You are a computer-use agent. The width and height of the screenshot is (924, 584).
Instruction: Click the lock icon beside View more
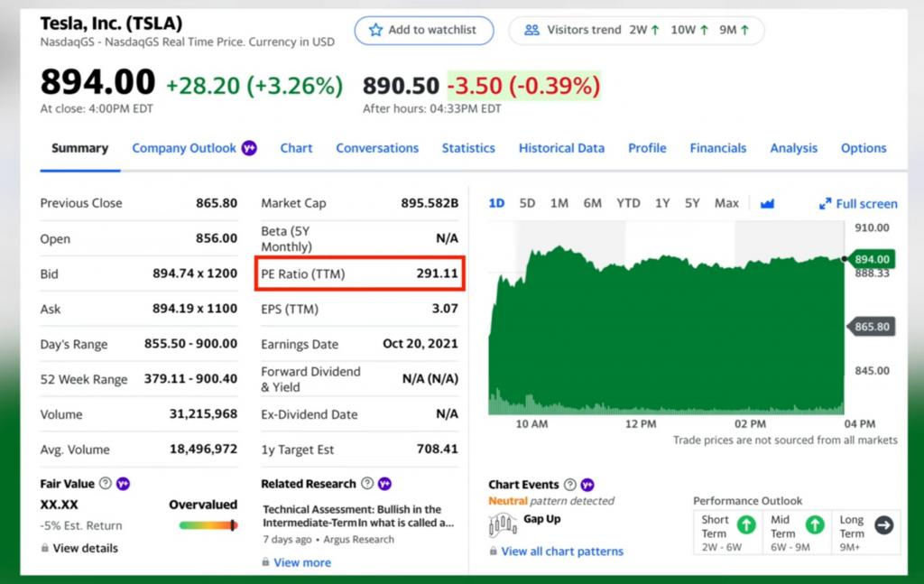click(266, 562)
